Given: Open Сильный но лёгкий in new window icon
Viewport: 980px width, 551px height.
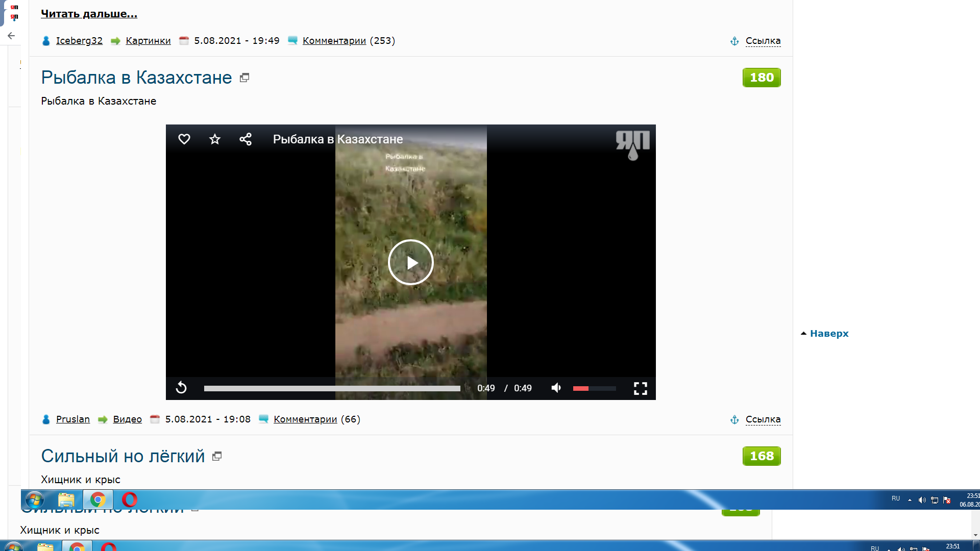Looking at the screenshot, I should [x=217, y=457].
